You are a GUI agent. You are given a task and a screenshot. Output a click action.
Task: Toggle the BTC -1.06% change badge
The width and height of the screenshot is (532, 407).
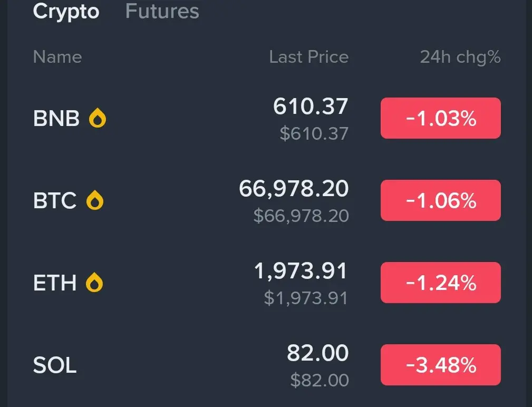click(x=440, y=201)
